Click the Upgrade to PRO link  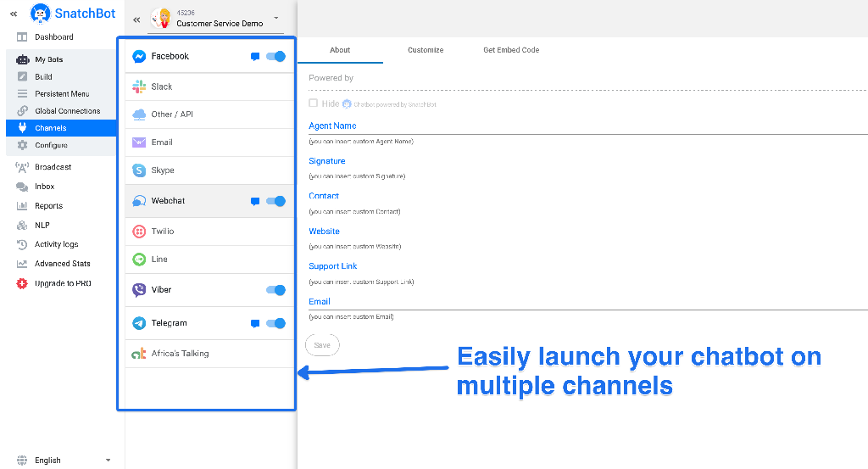point(63,283)
